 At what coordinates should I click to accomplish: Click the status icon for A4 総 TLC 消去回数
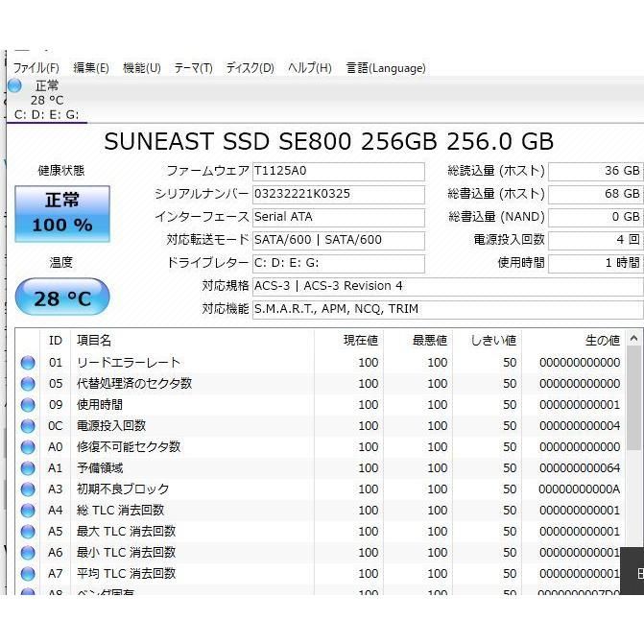click(x=28, y=511)
